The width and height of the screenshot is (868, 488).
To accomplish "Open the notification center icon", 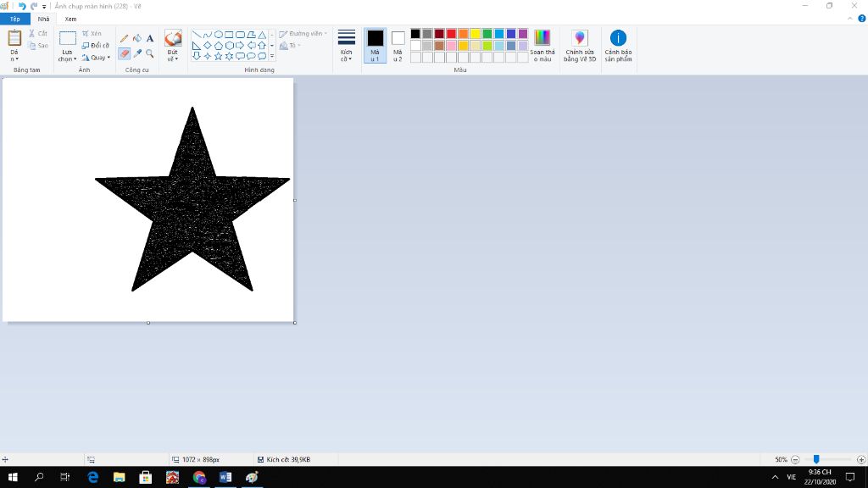I will pyautogui.click(x=850, y=477).
